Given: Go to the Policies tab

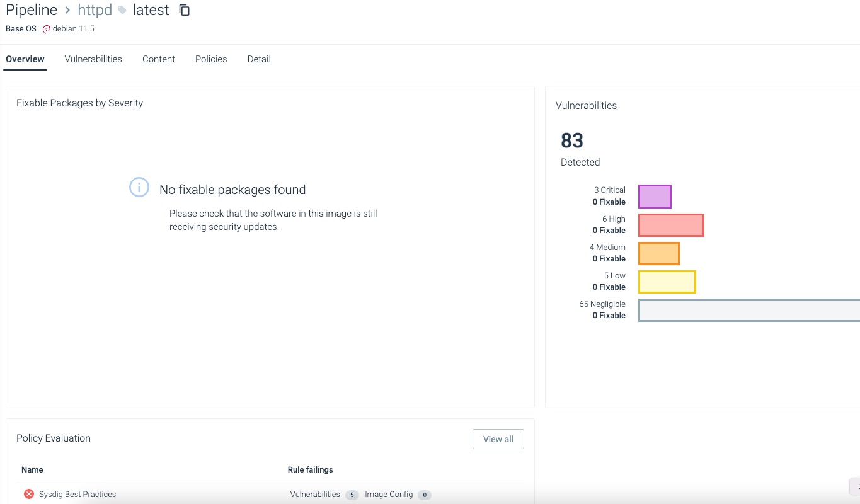Looking at the screenshot, I should [211, 59].
